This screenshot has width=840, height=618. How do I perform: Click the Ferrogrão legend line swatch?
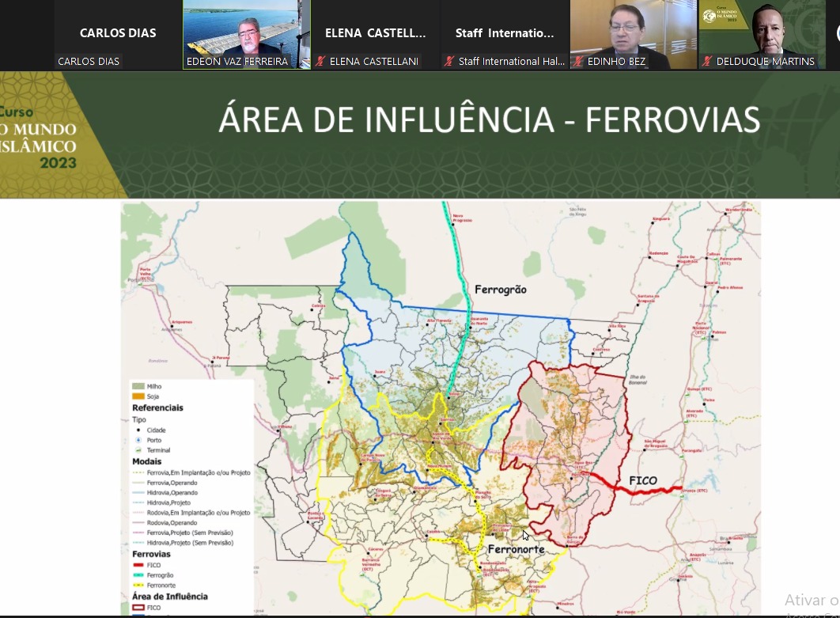pyautogui.click(x=138, y=575)
